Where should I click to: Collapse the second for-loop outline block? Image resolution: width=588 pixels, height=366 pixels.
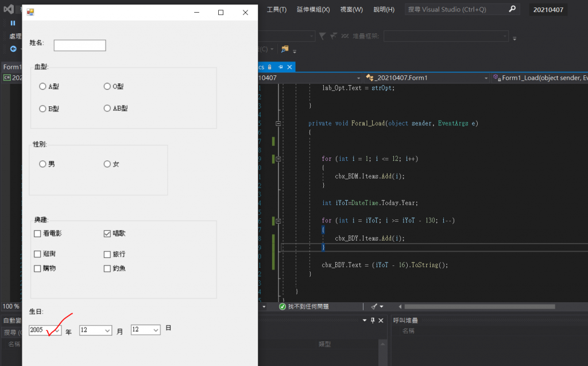tap(278, 221)
